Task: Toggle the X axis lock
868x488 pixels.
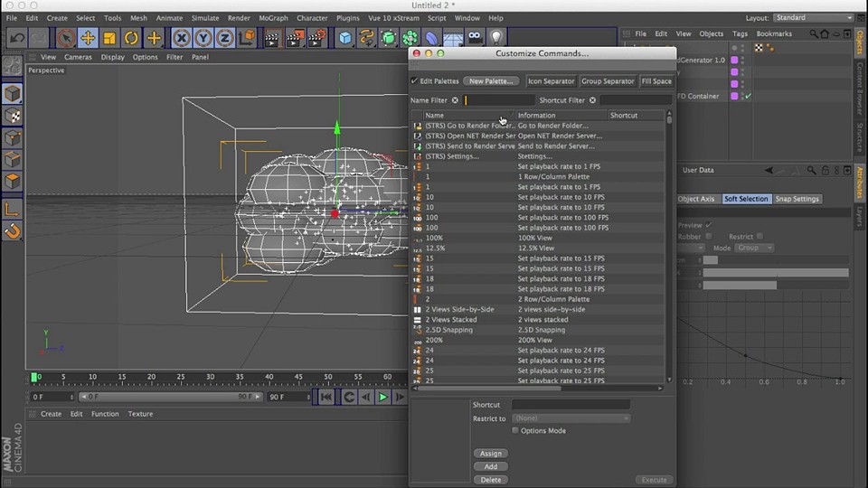Action: point(181,38)
